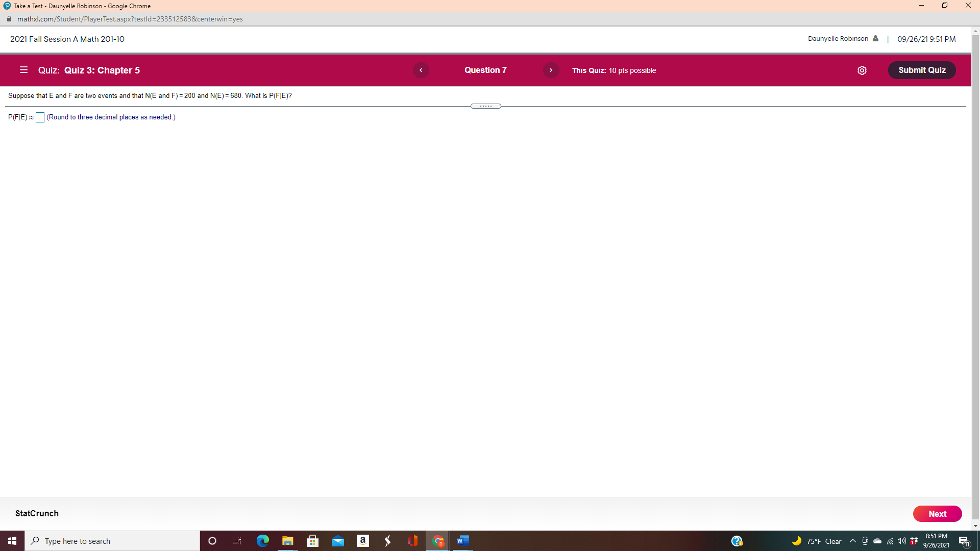
Task: Show hidden system tray icons
Action: tap(852, 541)
